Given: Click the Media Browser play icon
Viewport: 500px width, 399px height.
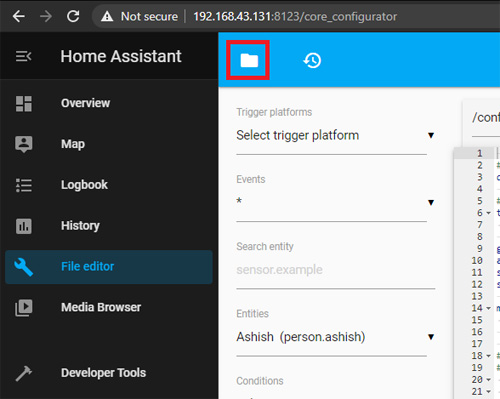Looking at the screenshot, I should tap(24, 308).
